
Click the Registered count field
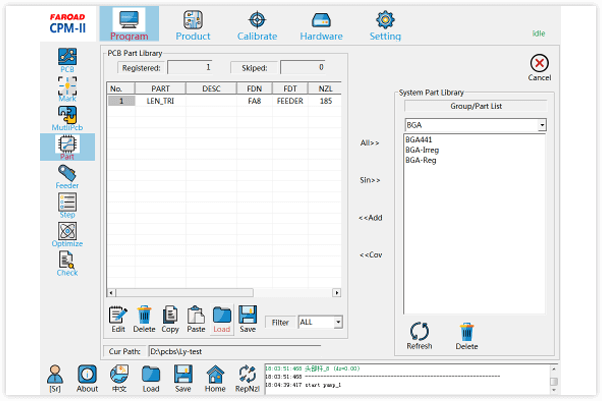[x=189, y=68]
